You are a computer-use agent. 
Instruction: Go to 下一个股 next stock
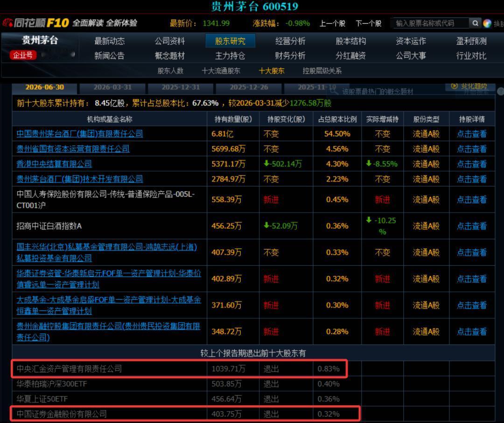368,23
